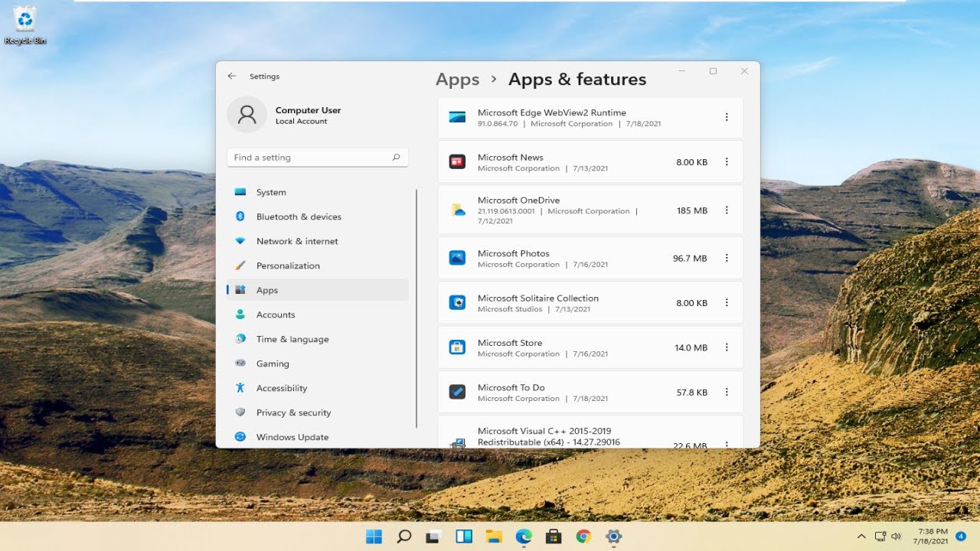Screen dimensions: 980x551
Task: Click the Network & internet wifi icon
Action: pos(240,241)
